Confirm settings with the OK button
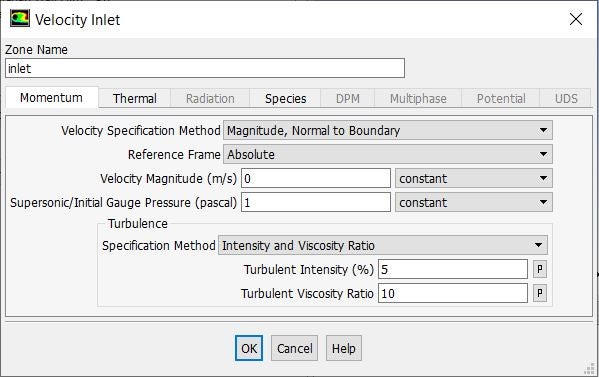Screen dimensions: 599x377 point(249,348)
